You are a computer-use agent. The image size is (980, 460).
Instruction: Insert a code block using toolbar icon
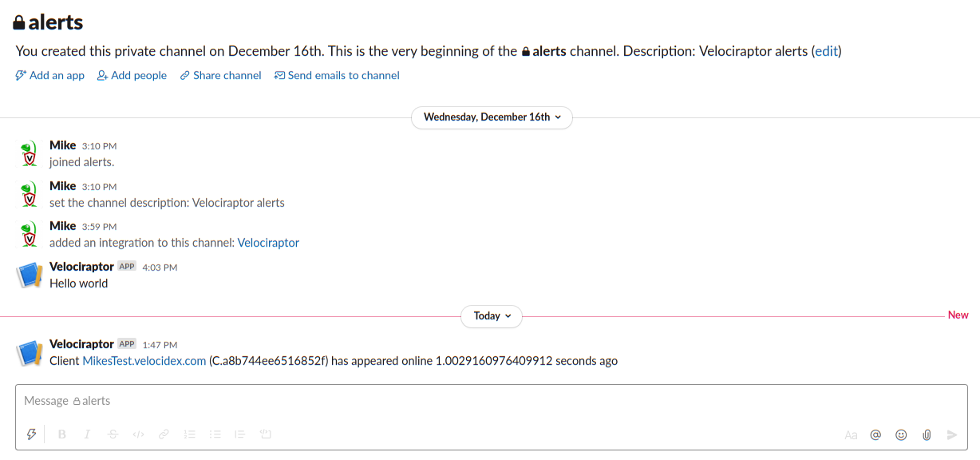pyautogui.click(x=266, y=434)
